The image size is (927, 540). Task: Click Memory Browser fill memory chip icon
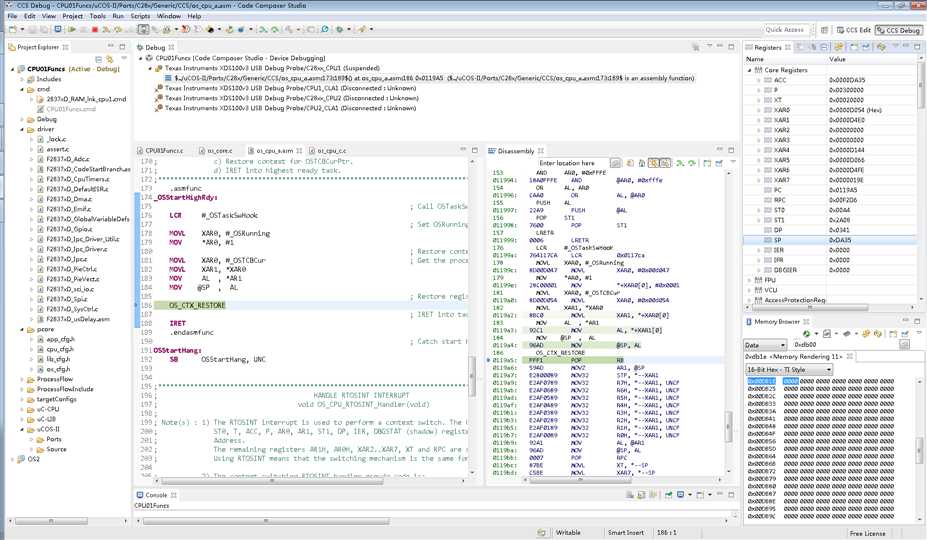[x=847, y=334]
